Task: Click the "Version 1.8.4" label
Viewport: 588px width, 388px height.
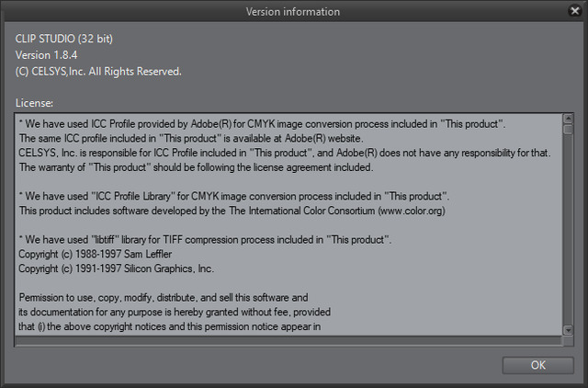Action: tap(47, 55)
